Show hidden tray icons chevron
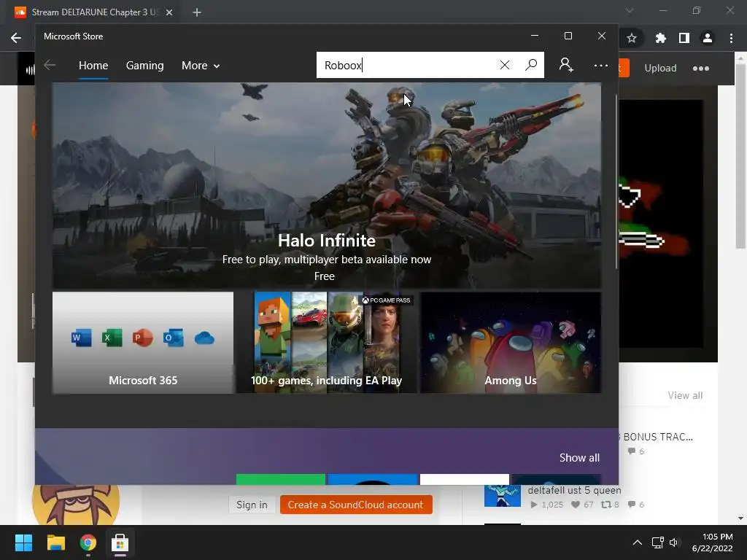 638,542
